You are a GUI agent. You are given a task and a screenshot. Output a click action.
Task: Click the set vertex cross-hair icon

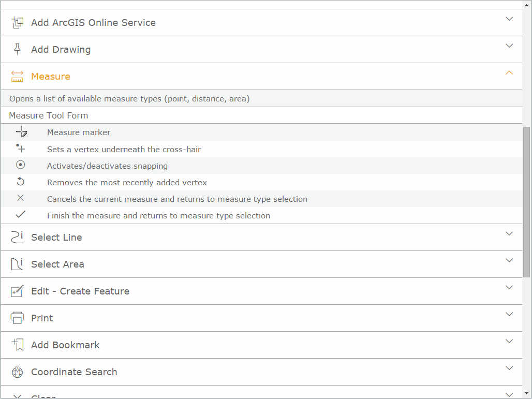point(21,149)
